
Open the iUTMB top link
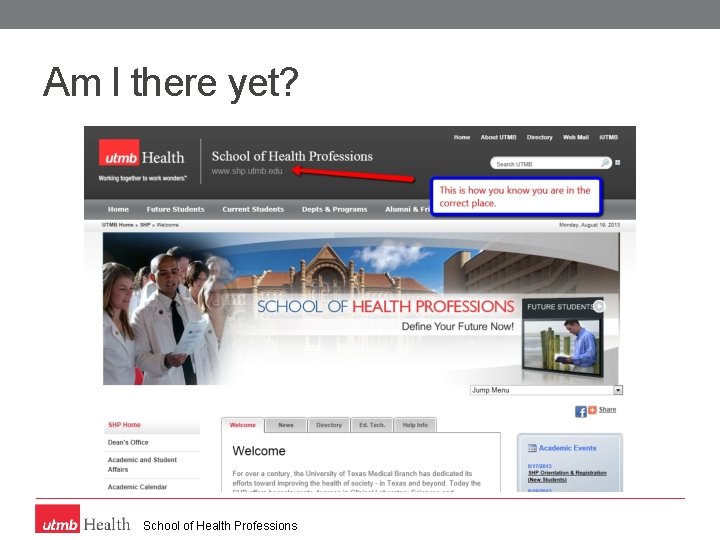[608, 137]
